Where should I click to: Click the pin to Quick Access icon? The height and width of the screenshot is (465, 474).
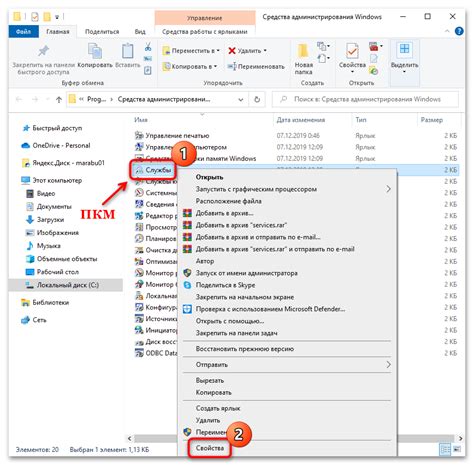click(x=43, y=51)
